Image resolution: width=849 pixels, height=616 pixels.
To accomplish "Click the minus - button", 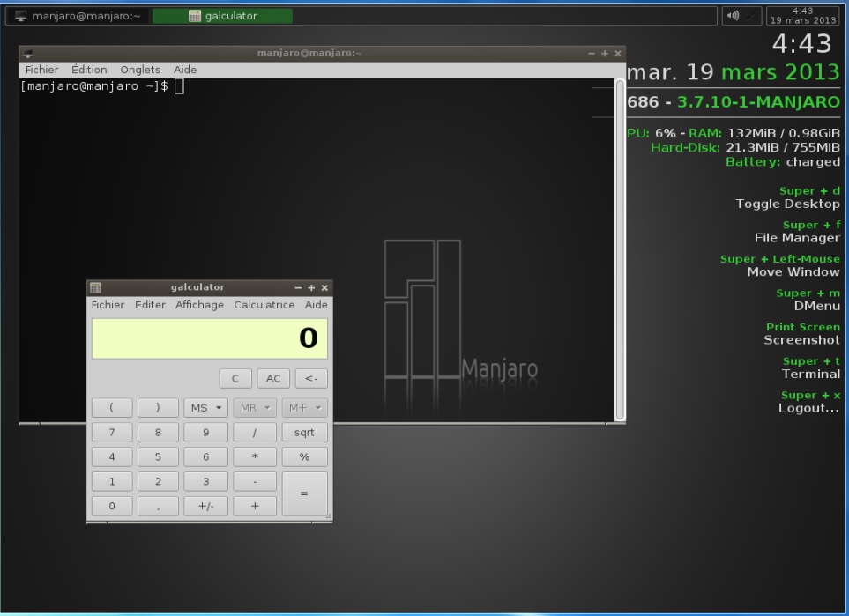I will 255,481.
